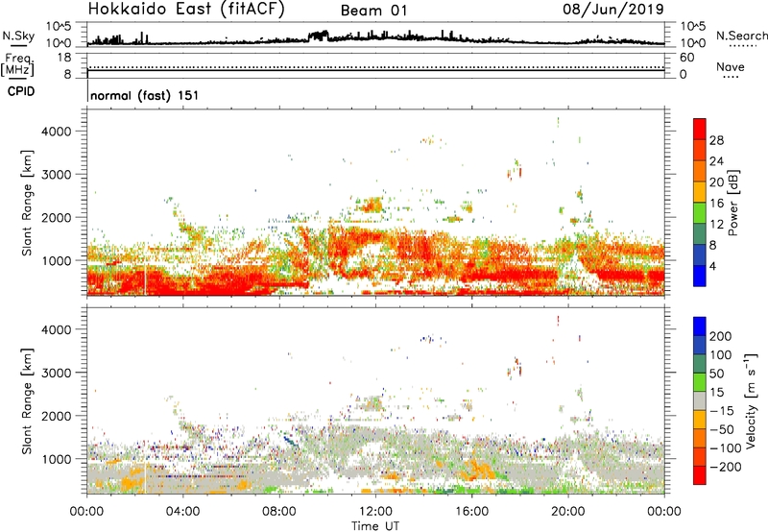Click the 'Time UT' axis title
Image resolution: width=768 pixels, height=532 pixels.
(x=375, y=526)
